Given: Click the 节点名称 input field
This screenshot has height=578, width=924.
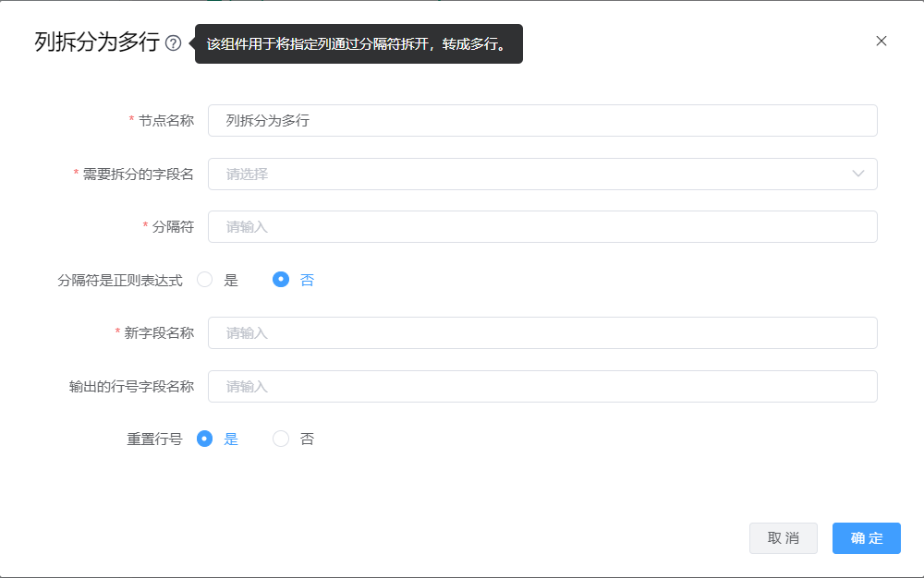Looking at the screenshot, I should click(542, 120).
